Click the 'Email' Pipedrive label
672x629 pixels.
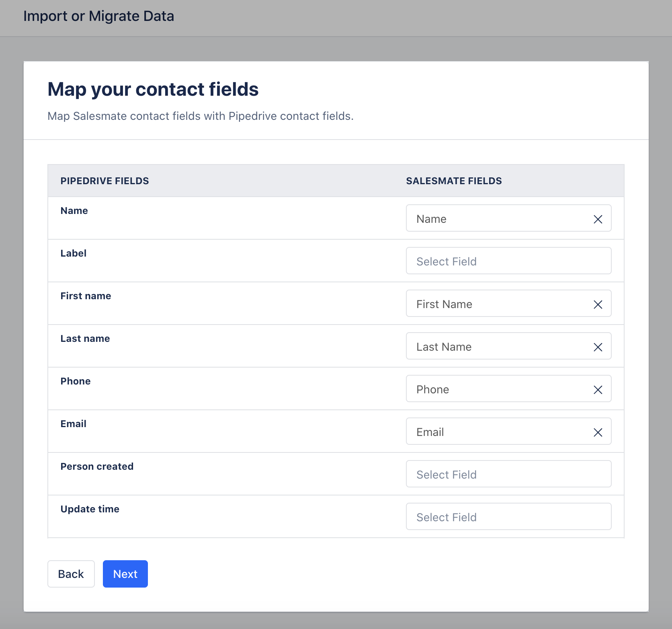(x=74, y=424)
